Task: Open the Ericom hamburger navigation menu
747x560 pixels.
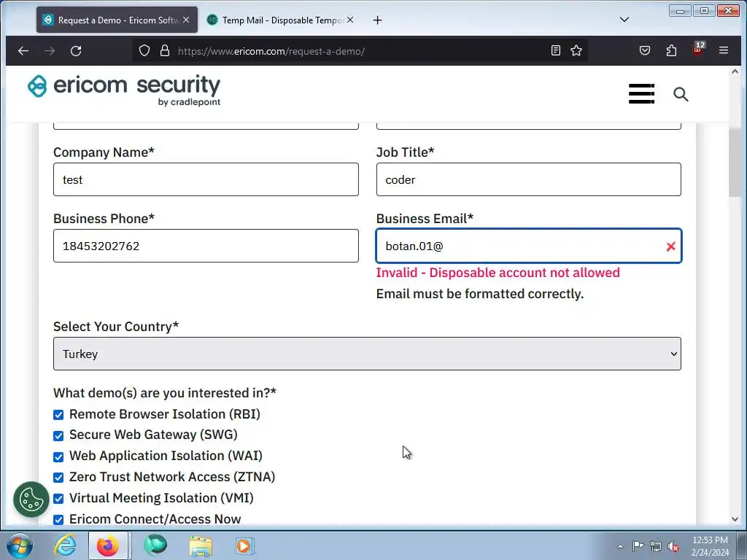Action: point(641,94)
